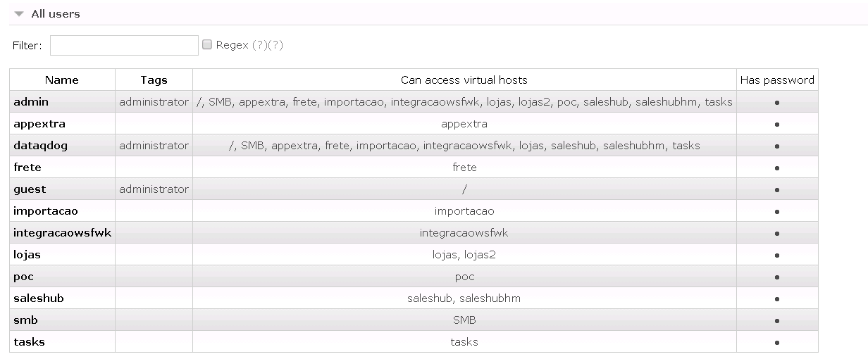Viewport: 868px width, 359px height.
Task: Select the poc user link
Action: click(23, 276)
